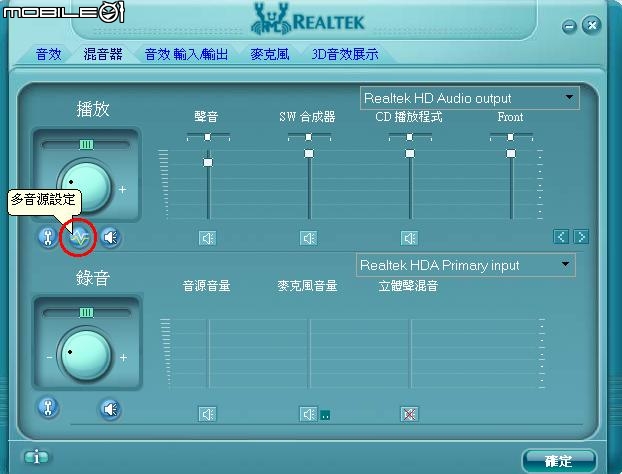Click the SW 合成器 volume slider handle
This screenshot has width=622, height=474.
[x=309, y=153]
